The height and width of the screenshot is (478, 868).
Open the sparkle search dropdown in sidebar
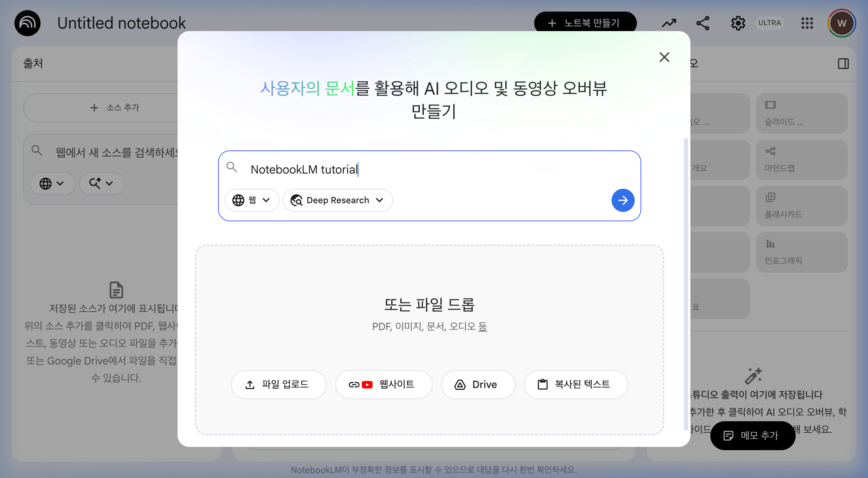tap(102, 184)
